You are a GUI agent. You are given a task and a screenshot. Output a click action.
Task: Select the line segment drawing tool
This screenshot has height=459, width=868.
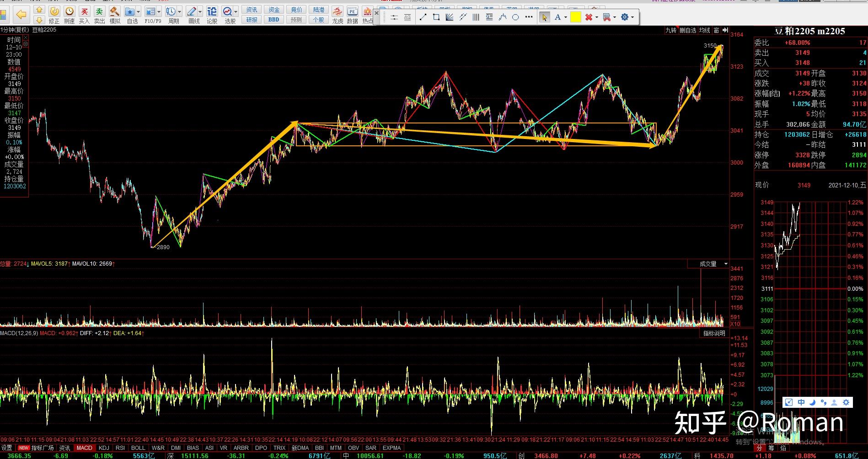point(423,17)
